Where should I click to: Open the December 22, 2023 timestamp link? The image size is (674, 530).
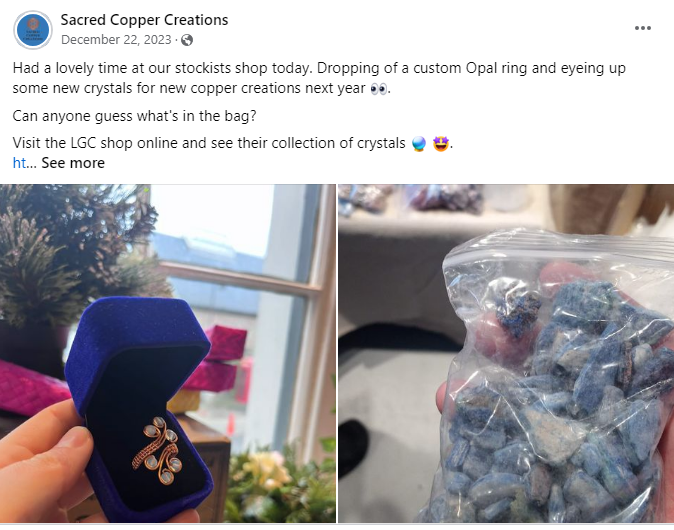click(x=116, y=40)
